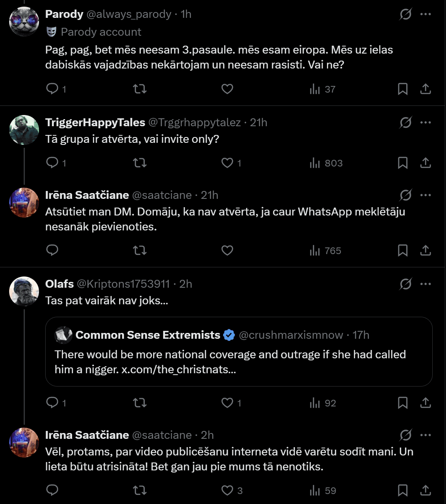Like the Parody account post
The image size is (446, 504).
coord(227,89)
